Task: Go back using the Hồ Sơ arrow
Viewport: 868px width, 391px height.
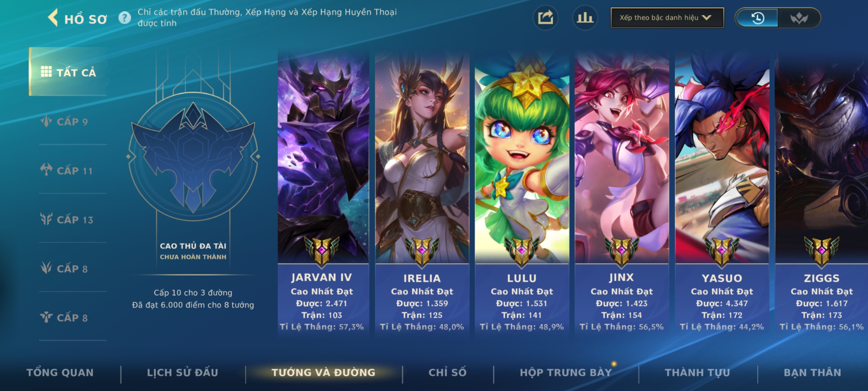Action: 53,18
